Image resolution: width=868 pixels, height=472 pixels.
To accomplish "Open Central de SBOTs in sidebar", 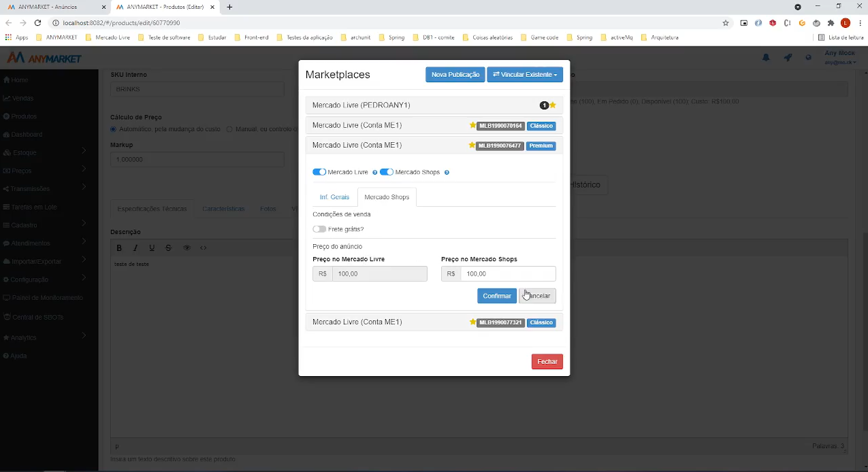I will point(33,318).
